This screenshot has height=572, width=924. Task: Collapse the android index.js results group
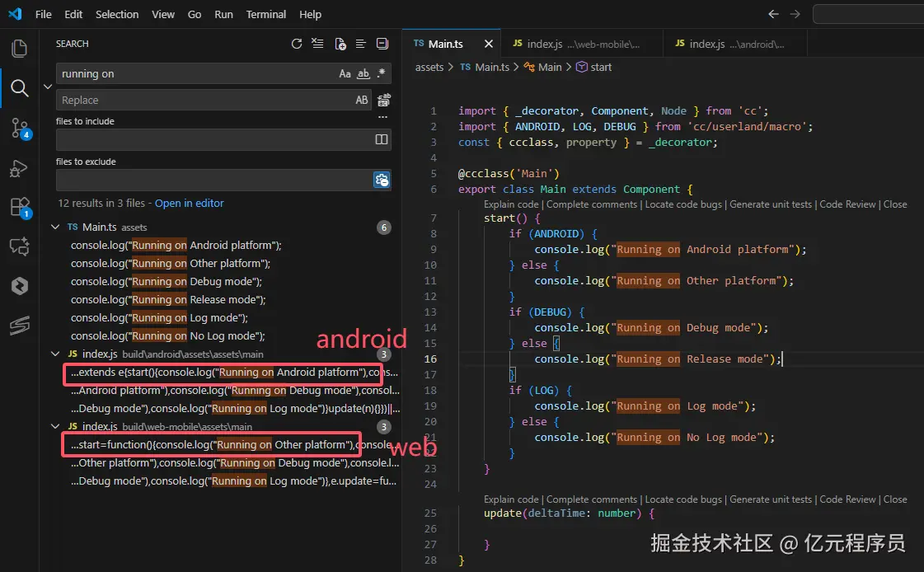pos(56,354)
